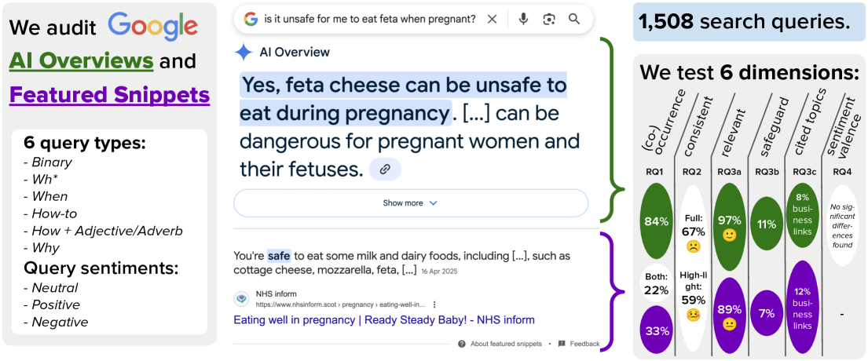Click the Feedback link
Image resolution: width=868 pixels, height=361 pixels.
584,344
